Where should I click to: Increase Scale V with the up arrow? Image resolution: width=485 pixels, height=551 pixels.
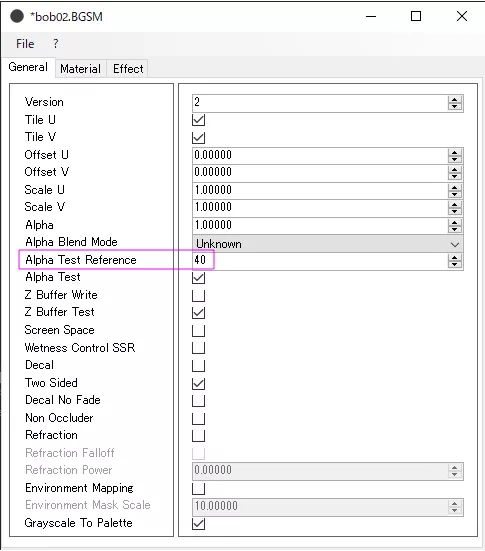click(454, 204)
